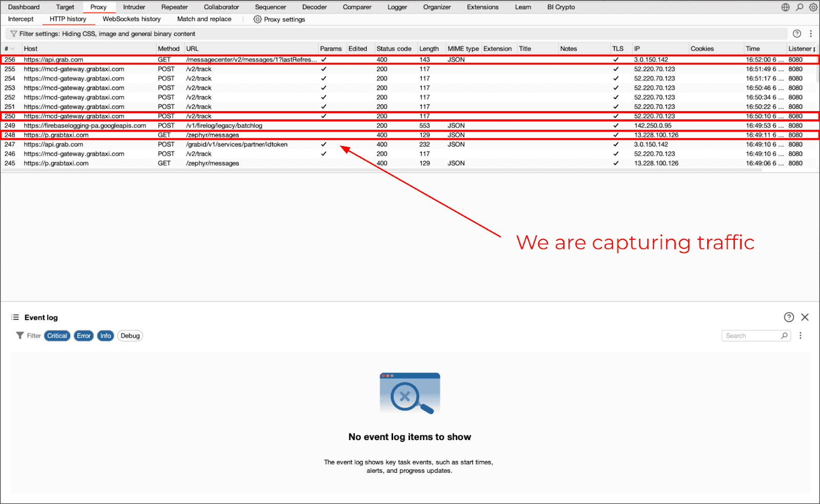The image size is (820, 504).
Task: Open the three-dot menu beside the filter bar
Action: pyautogui.click(x=811, y=34)
